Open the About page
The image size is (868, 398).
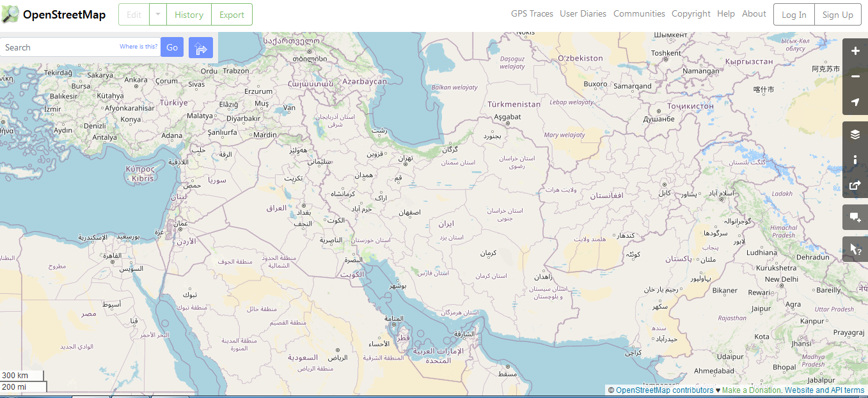click(754, 13)
